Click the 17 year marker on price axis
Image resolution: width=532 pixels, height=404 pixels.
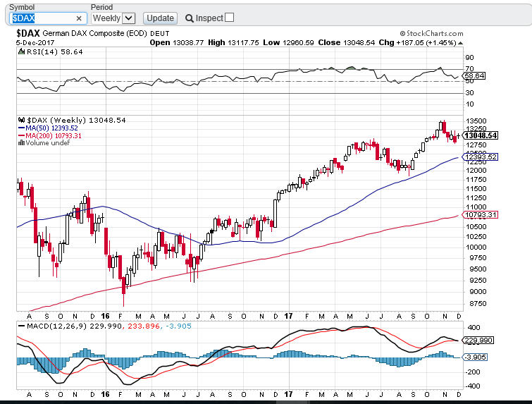click(x=288, y=316)
